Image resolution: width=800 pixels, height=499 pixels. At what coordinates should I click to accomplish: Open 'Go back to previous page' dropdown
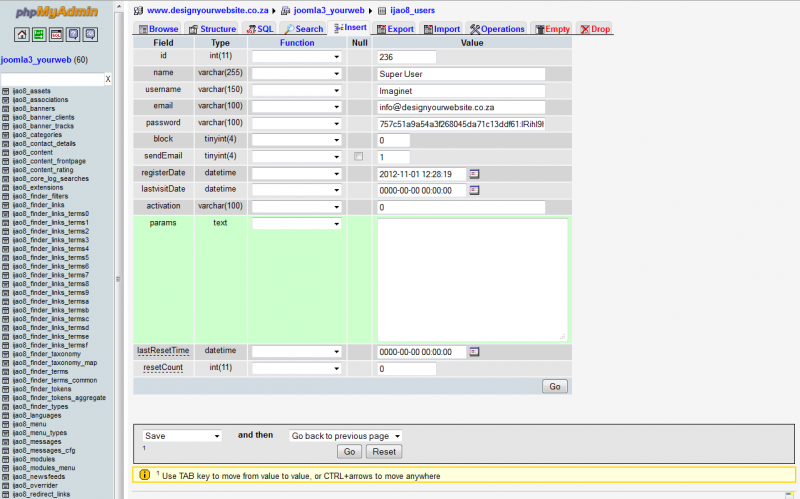coord(345,436)
